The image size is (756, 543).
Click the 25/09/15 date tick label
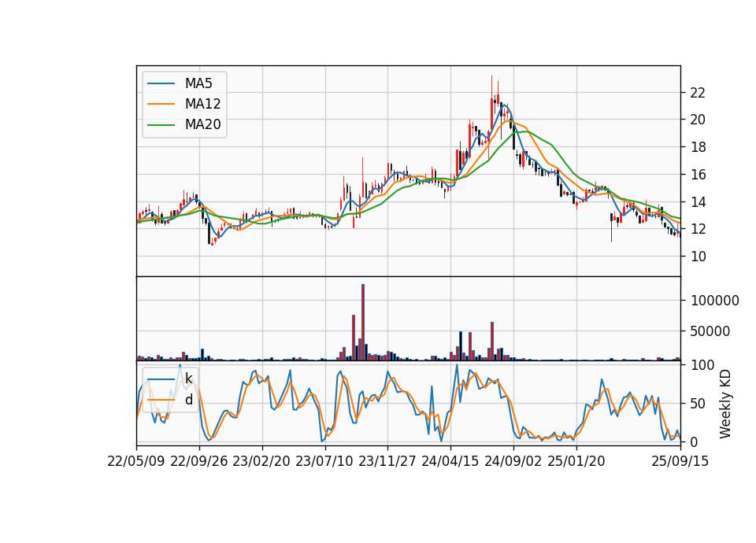pyautogui.click(x=680, y=461)
